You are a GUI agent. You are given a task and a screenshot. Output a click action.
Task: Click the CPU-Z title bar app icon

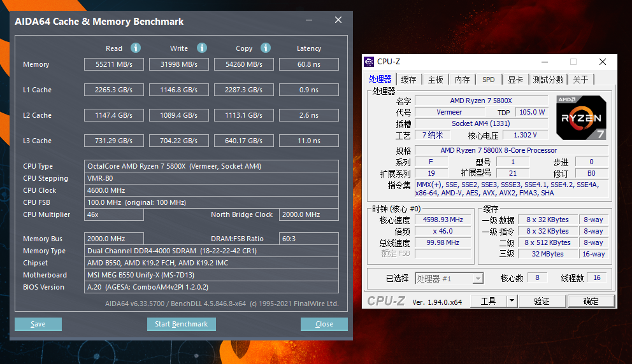click(369, 62)
